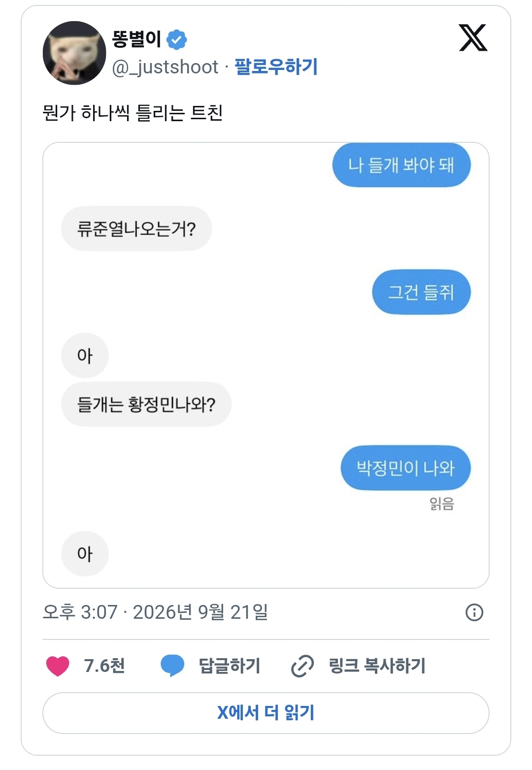The width and height of the screenshot is (532, 770).
Task: Click the gray bubble 류준열나오는거?
Action: 136,229
